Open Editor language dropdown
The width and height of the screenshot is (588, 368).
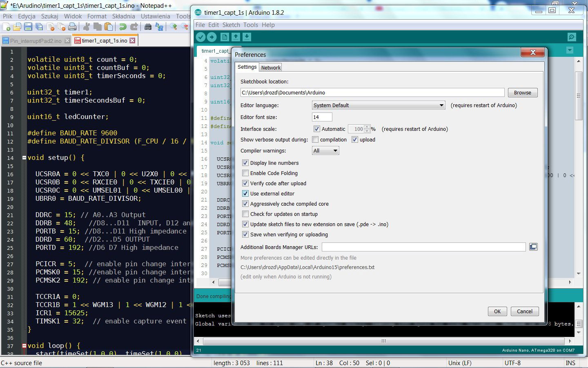point(379,105)
